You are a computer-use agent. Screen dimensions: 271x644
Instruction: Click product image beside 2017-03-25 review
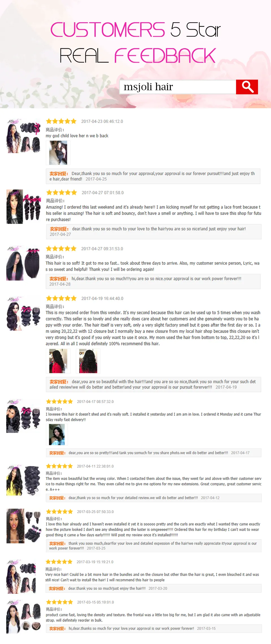(x=24, y=526)
